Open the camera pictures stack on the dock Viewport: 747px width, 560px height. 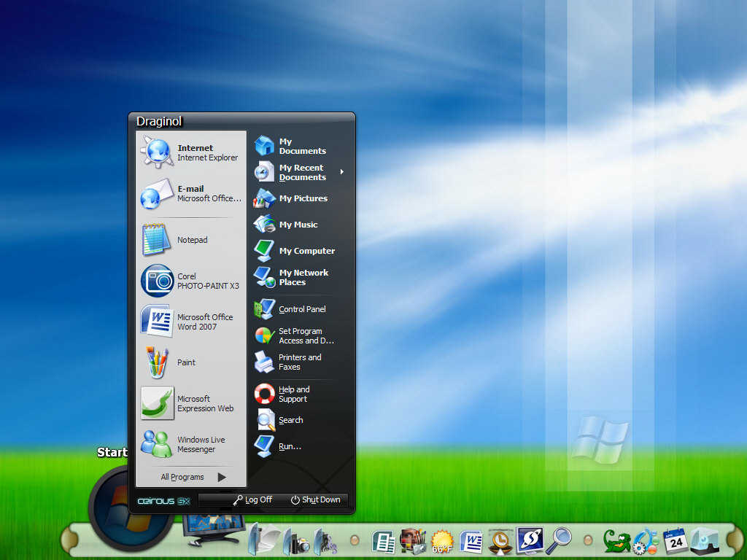[x=296, y=540]
